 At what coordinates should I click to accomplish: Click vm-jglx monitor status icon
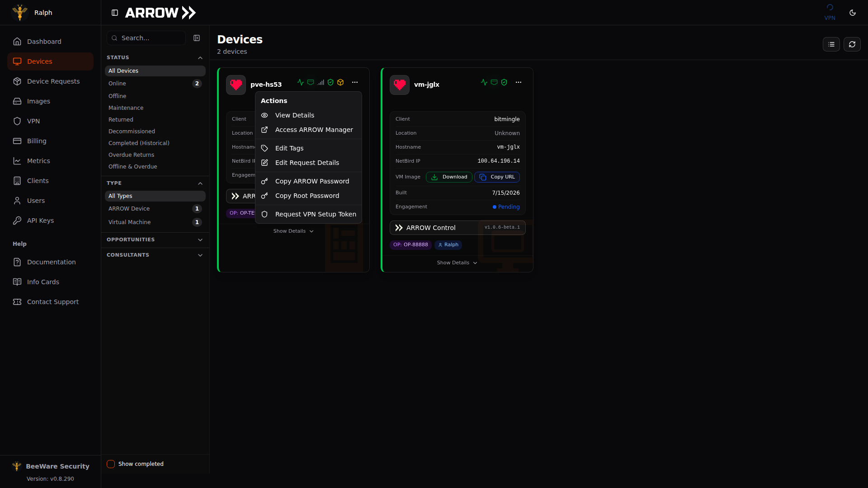click(494, 82)
